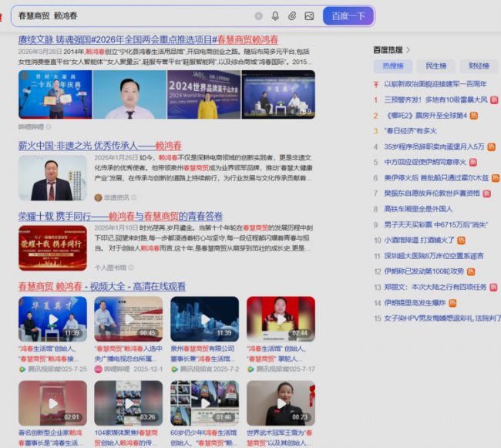Switch to the 财经榜 tab
The width and height of the screenshot is (501, 448).
(478, 67)
